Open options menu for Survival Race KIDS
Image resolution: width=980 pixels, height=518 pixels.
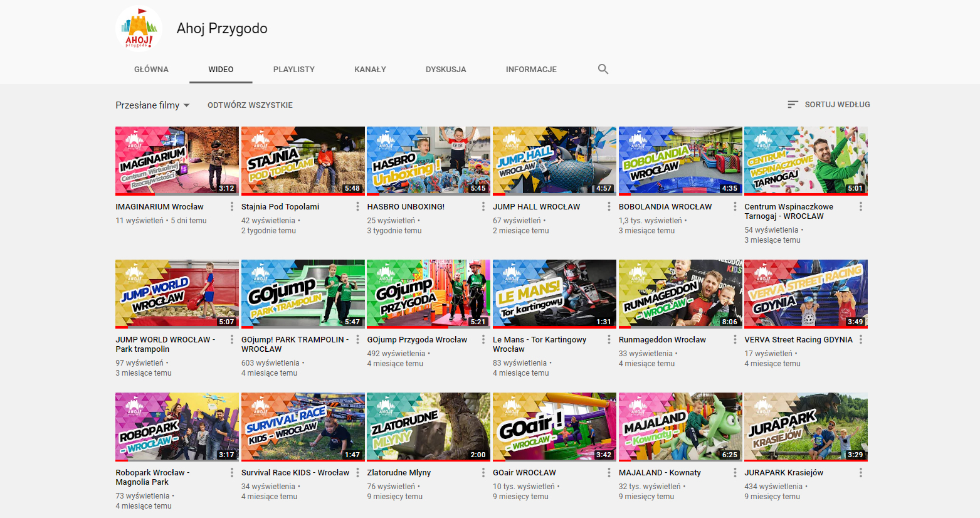357,472
